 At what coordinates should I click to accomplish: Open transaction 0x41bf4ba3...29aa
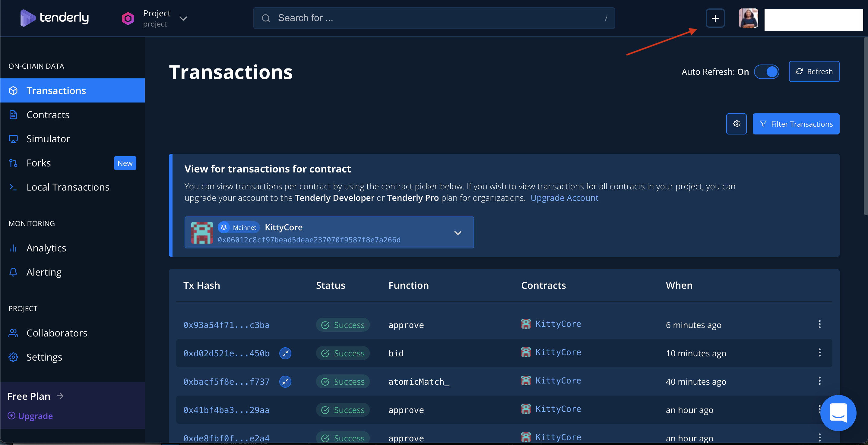coord(227,410)
